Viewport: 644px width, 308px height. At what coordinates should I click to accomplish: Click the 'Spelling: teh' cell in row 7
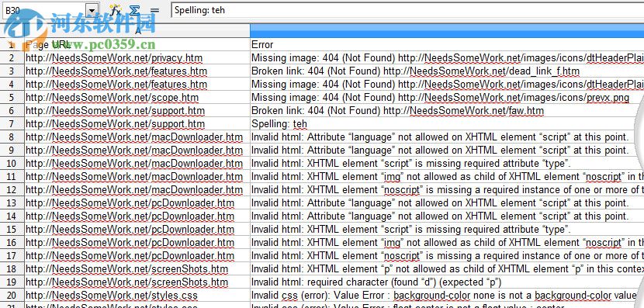click(x=447, y=123)
